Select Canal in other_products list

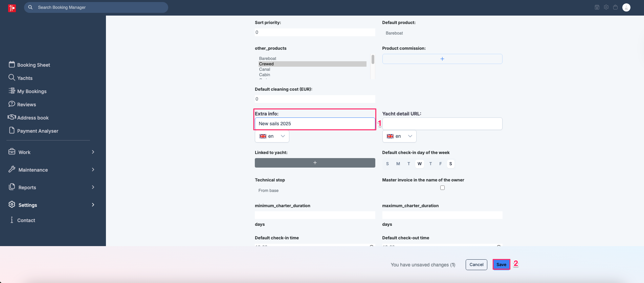[x=313, y=69]
